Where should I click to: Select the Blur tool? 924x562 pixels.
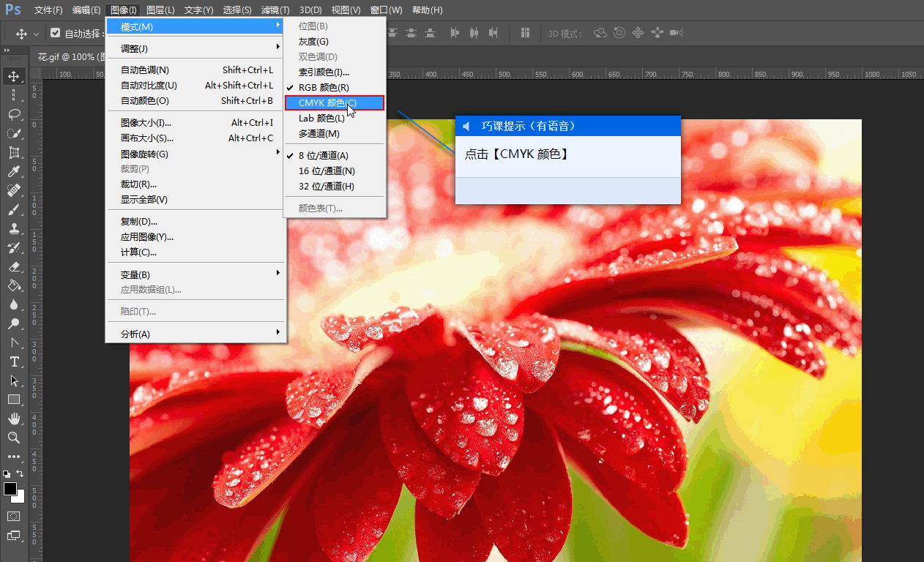14,304
